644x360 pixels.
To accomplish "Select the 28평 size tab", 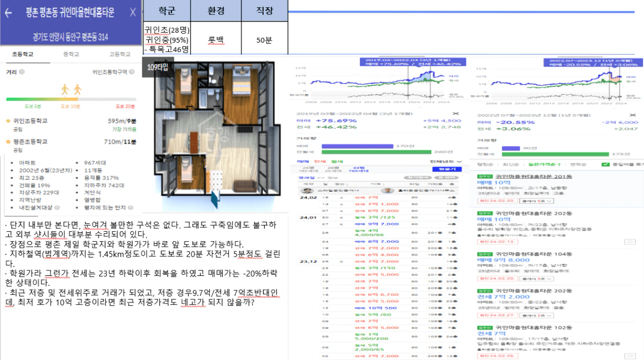I will [x=333, y=169].
